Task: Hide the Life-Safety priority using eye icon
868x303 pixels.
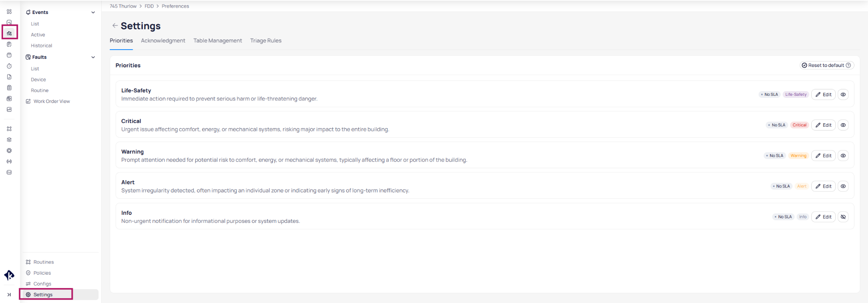Action: (x=843, y=95)
